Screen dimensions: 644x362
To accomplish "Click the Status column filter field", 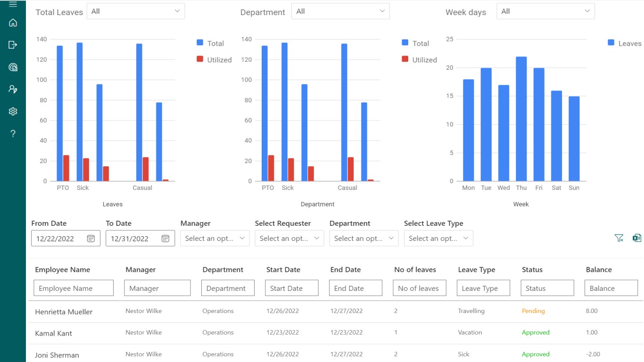I will pyautogui.click(x=547, y=288).
